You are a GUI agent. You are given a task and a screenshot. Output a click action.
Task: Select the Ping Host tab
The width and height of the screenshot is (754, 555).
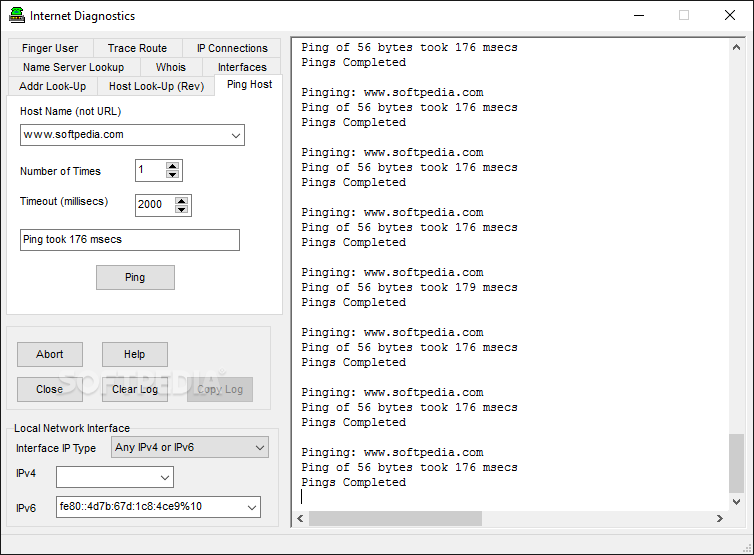coord(249,85)
